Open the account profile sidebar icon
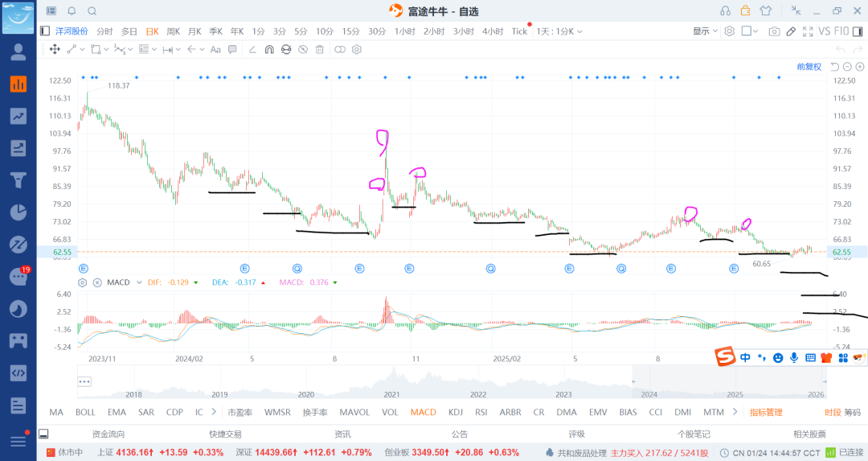 pos(18,51)
